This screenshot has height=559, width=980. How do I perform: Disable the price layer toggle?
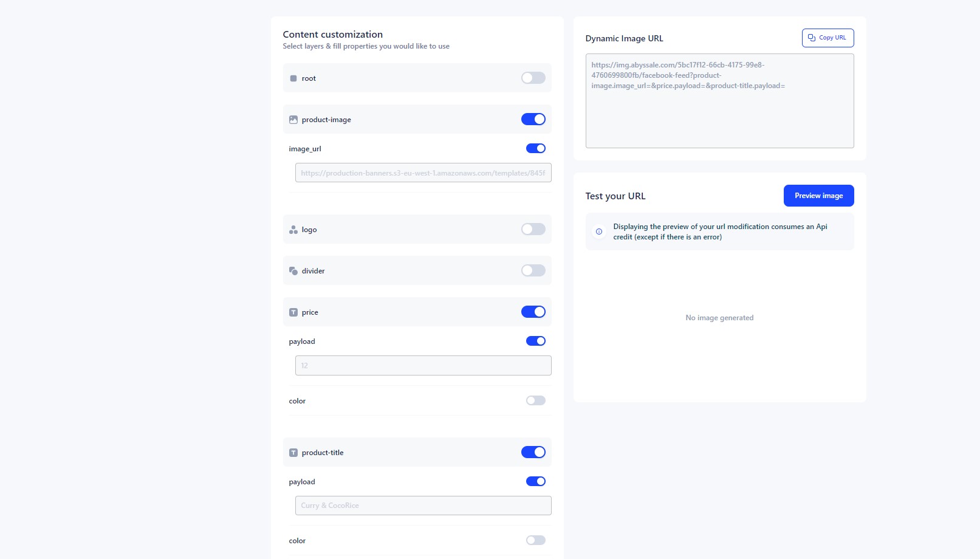tap(533, 312)
